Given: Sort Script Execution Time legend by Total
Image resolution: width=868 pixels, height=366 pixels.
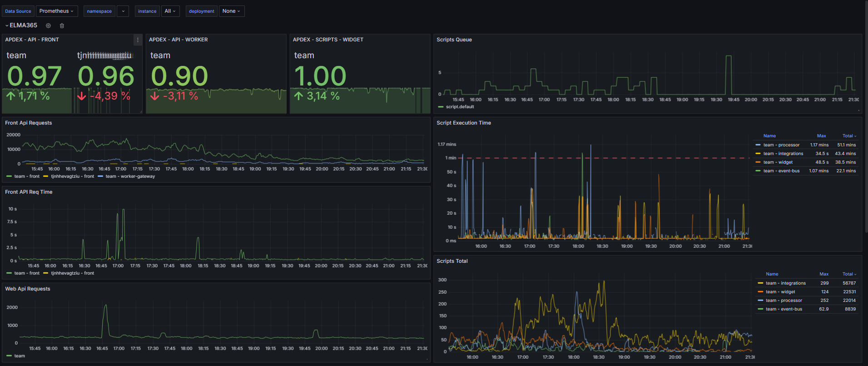Looking at the screenshot, I should [x=849, y=136].
